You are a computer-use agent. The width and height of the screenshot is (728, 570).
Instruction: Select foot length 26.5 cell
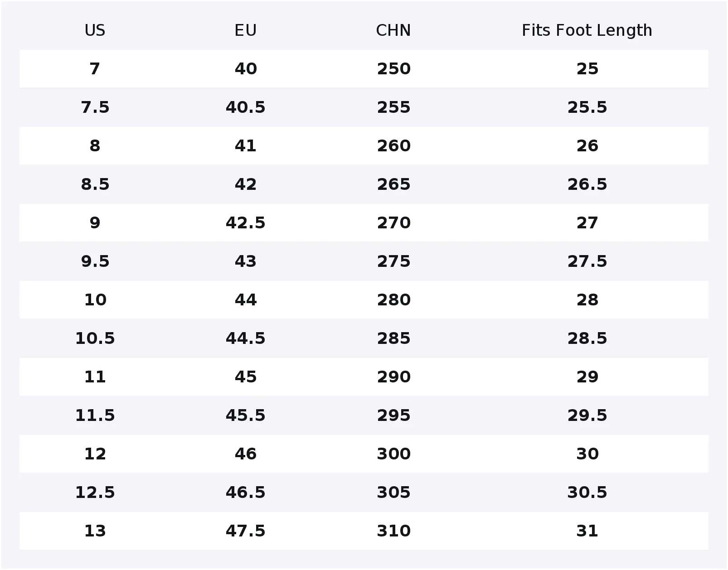pos(587,184)
